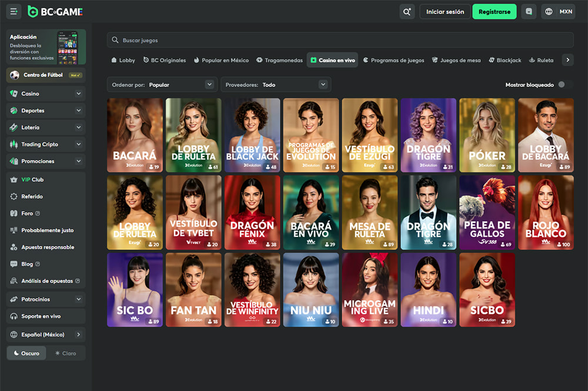Click the Iniciar sesión button

coord(445,12)
